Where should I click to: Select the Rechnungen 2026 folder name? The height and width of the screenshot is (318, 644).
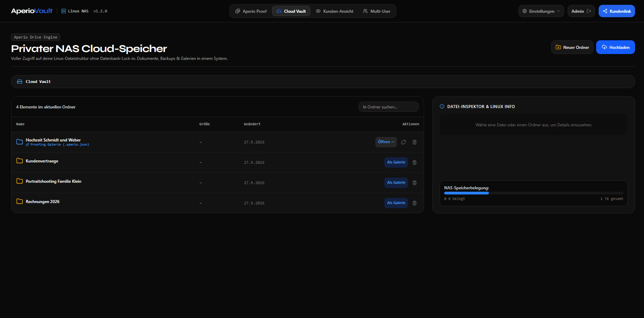[x=43, y=201]
